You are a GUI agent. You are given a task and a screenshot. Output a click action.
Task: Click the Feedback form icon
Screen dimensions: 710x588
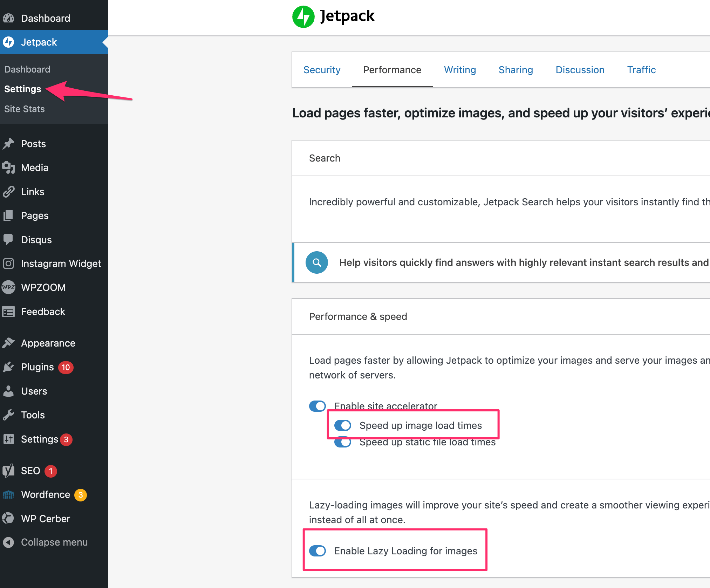tap(8, 312)
